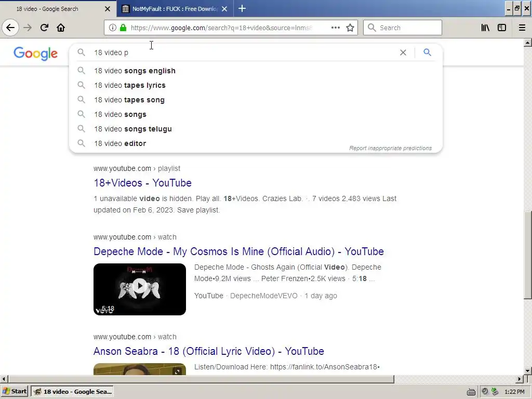
Task: Open the Windows Start menu
Action: (x=15, y=391)
